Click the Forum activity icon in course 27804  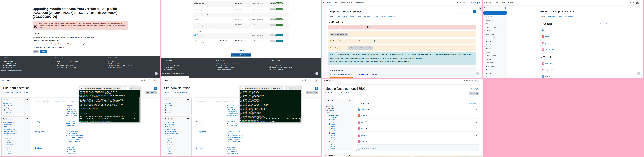tap(543, 37)
